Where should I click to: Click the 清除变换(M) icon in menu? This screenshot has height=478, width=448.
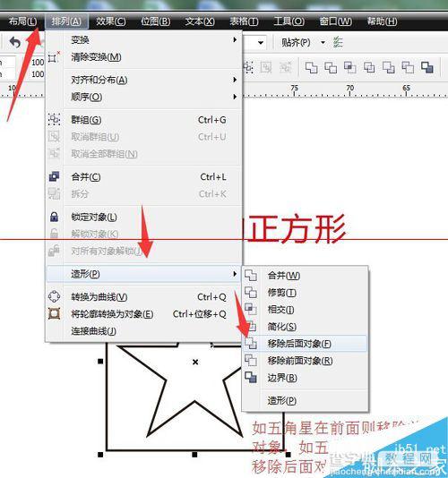[x=54, y=57]
